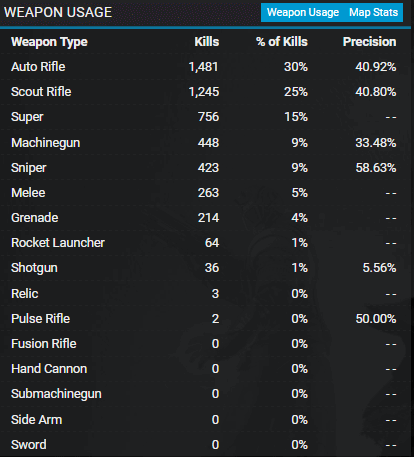Click the Grenade weapon type

pos(35,218)
